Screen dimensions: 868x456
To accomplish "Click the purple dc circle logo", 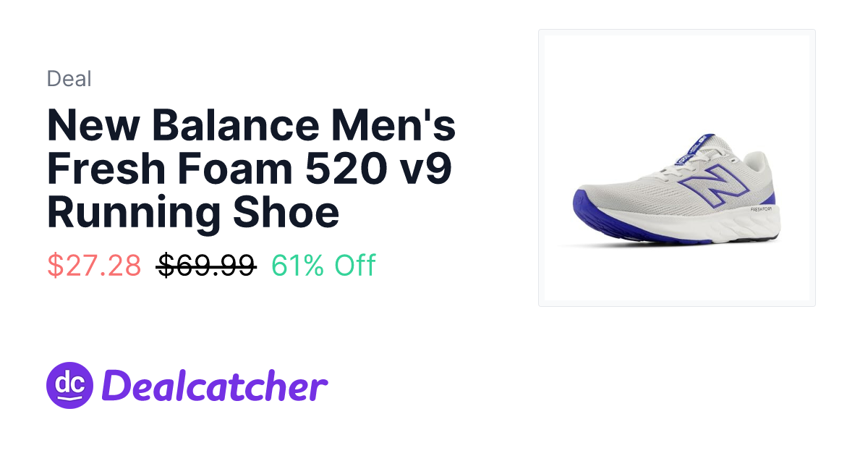I will (x=70, y=385).
